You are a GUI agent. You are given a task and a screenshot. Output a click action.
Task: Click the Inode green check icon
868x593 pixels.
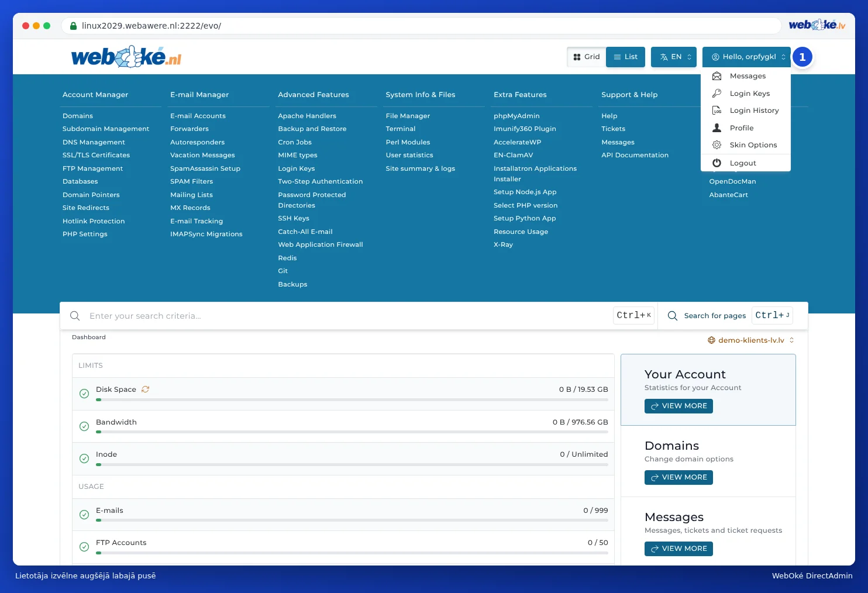(x=84, y=458)
